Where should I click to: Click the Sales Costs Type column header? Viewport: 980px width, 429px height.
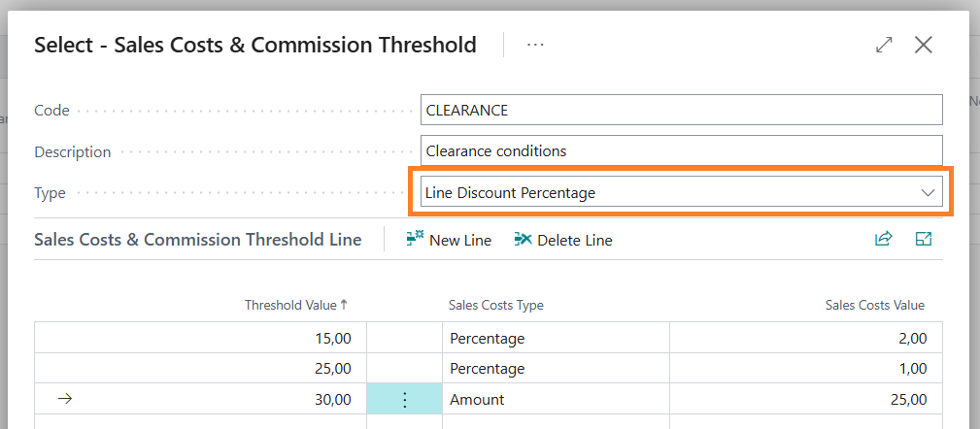(495, 306)
